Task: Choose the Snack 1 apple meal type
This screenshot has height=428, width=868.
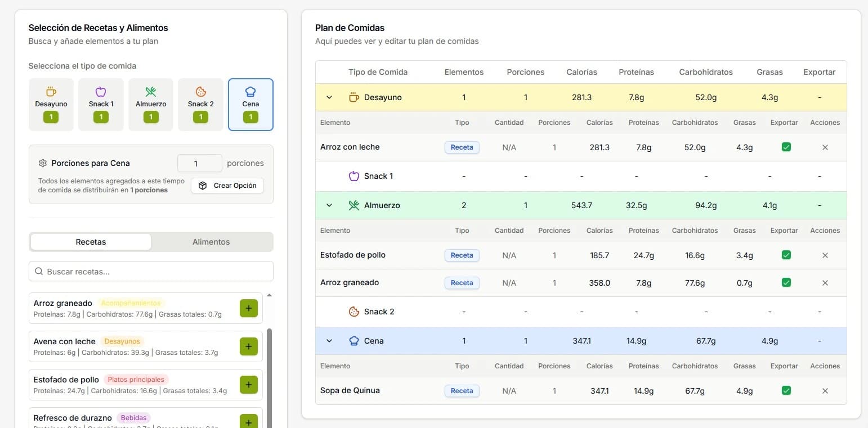Action: click(101, 104)
